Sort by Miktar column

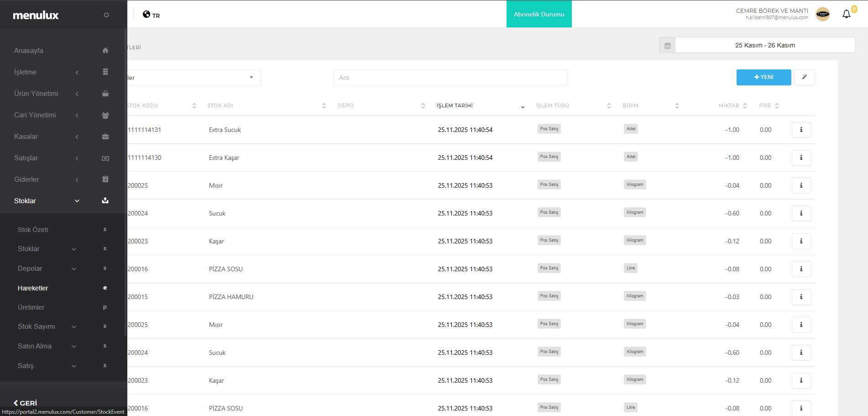(745, 105)
